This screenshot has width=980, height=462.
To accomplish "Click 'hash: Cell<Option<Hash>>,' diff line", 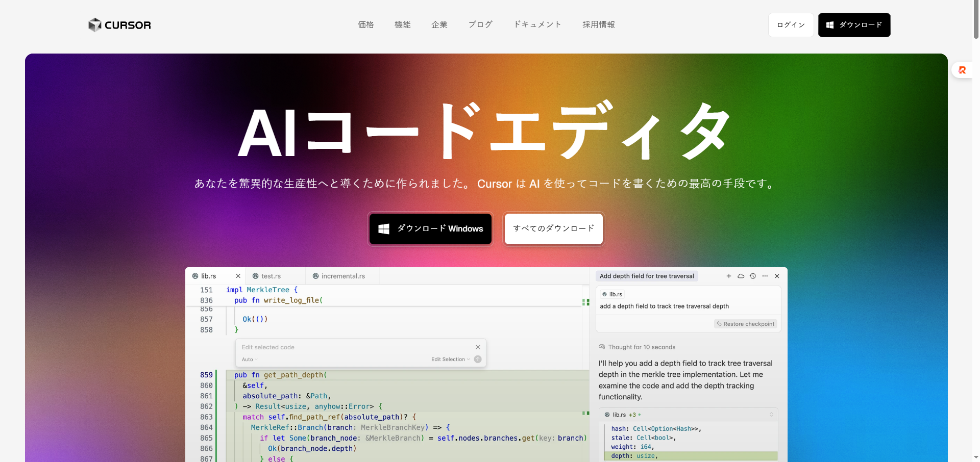I will pos(656,429).
